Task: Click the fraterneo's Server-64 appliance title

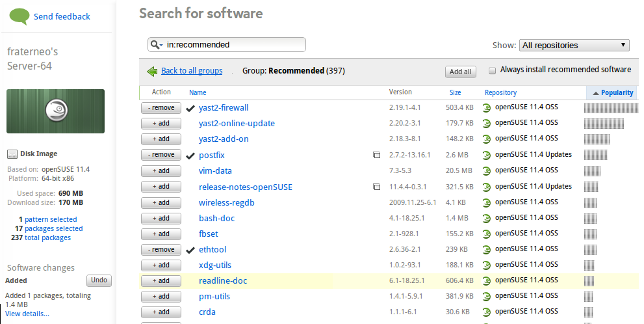Action: click(x=32, y=59)
